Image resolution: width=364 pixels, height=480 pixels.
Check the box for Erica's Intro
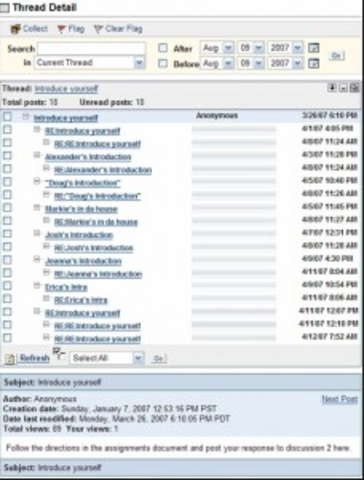click(7, 286)
